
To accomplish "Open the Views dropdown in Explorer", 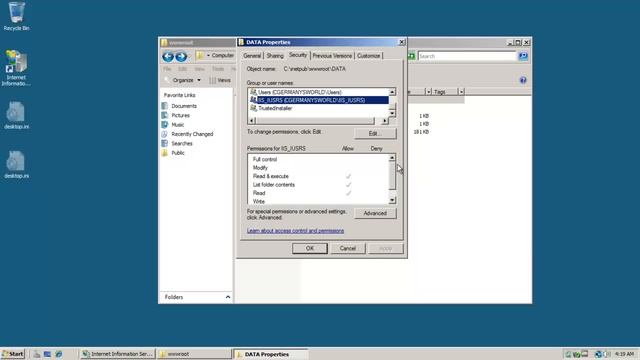I will pos(220,80).
